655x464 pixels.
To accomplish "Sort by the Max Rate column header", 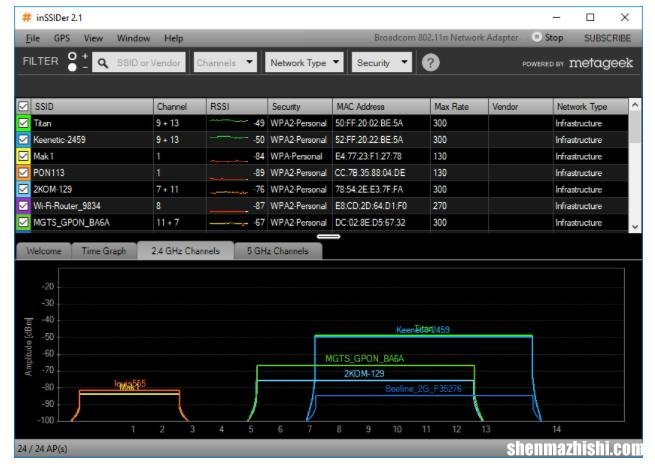I will (459, 106).
